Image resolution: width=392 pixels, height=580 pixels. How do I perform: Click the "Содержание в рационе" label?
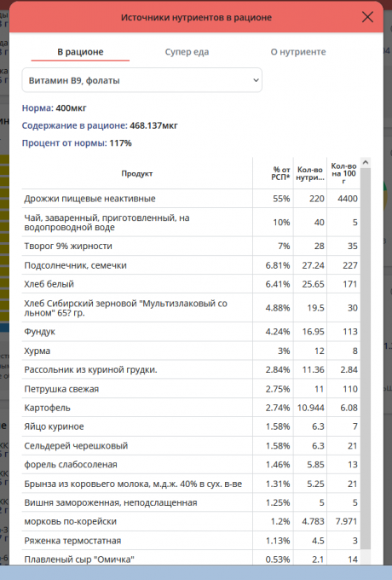coord(75,125)
